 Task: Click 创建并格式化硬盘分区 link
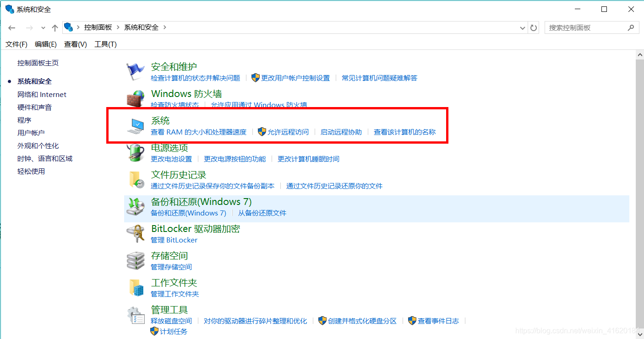point(362,321)
